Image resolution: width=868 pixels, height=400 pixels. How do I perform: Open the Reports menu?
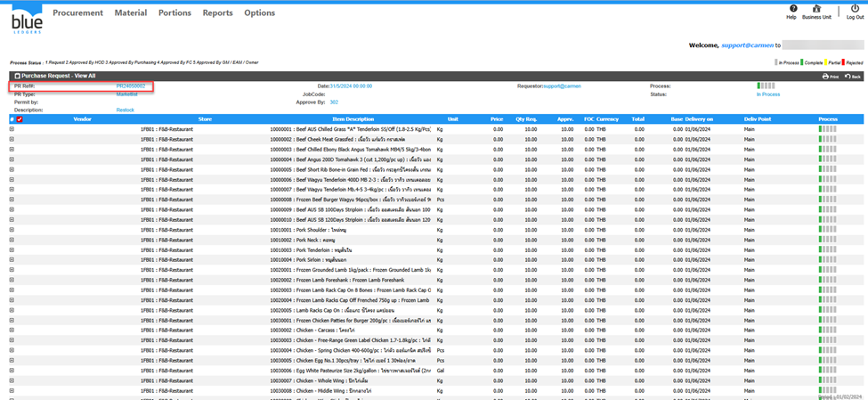[x=217, y=13]
